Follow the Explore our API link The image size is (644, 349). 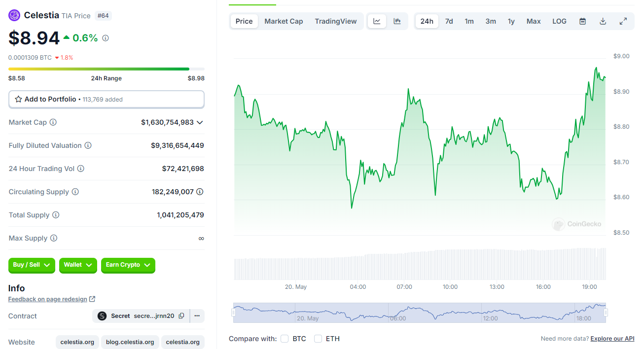pos(612,339)
